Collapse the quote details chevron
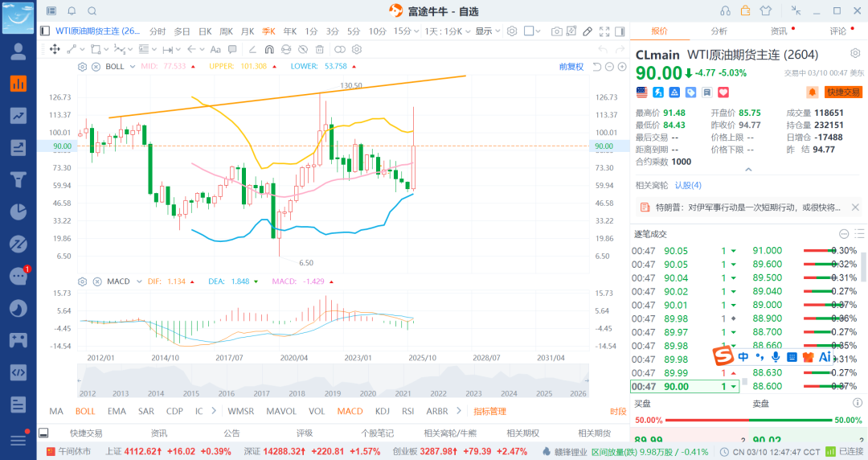The width and height of the screenshot is (868, 460). 748,170
